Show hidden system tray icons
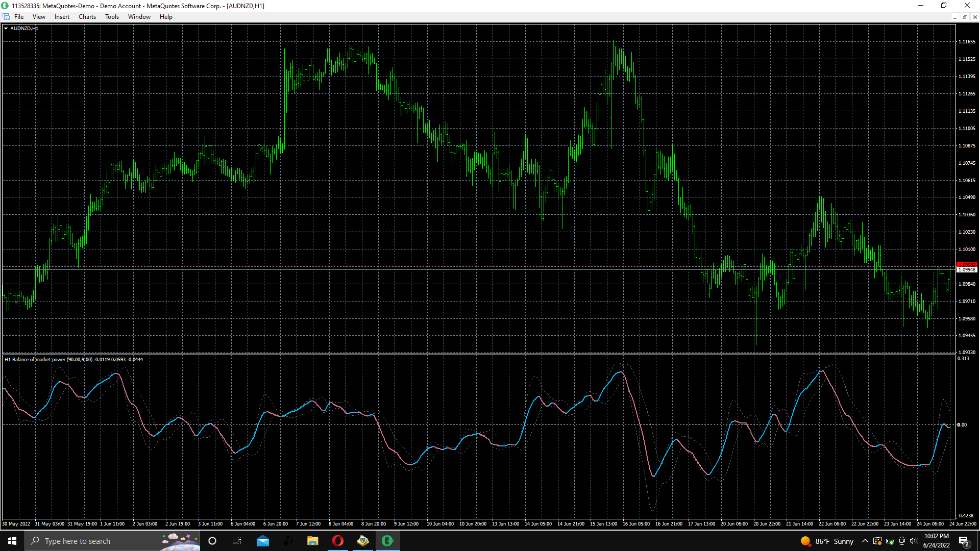Screen dimensions: 980x551 pyautogui.click(x=865, y=541)
